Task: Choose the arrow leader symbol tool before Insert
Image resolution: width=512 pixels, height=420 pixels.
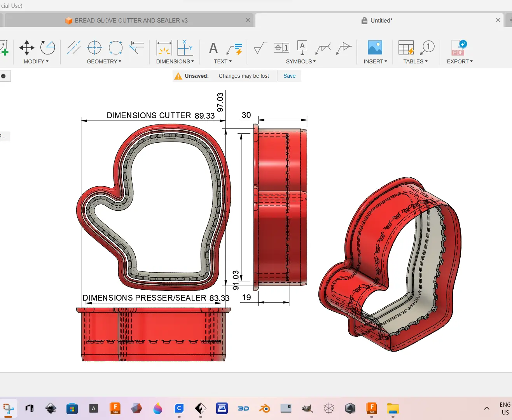Action: point(344,48)
